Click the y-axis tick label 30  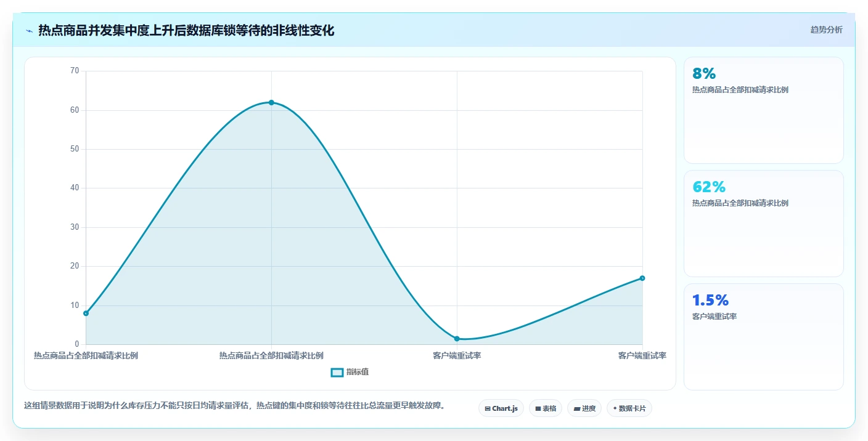click(75, 227)
